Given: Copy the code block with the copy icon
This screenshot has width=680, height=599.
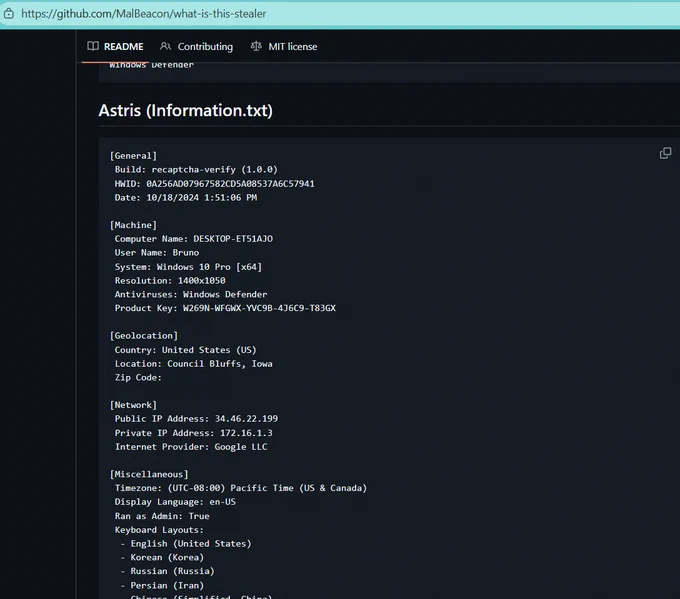Looking at the screenshot, I should click(665, 153).
